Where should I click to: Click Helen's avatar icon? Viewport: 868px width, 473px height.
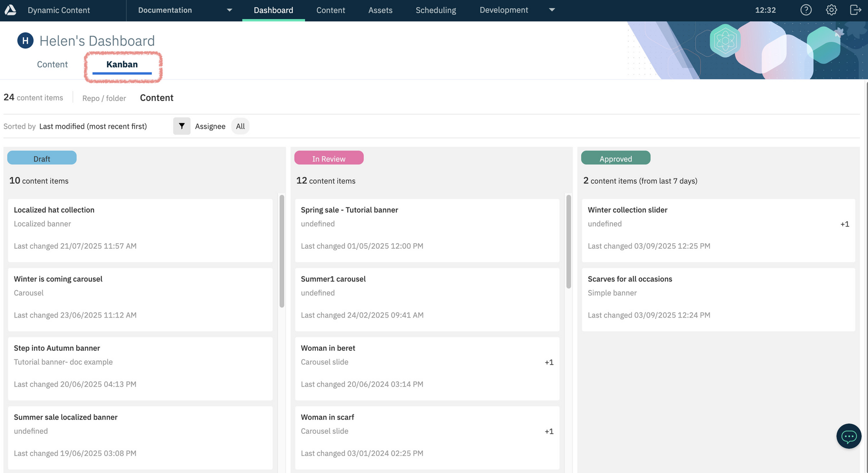point(25,41)
